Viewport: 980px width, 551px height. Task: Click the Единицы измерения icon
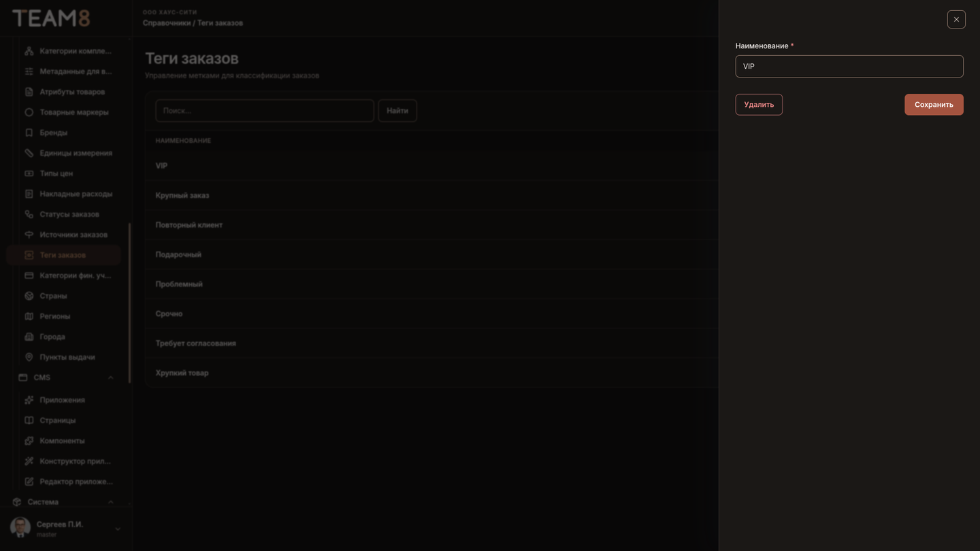(29, 153)
